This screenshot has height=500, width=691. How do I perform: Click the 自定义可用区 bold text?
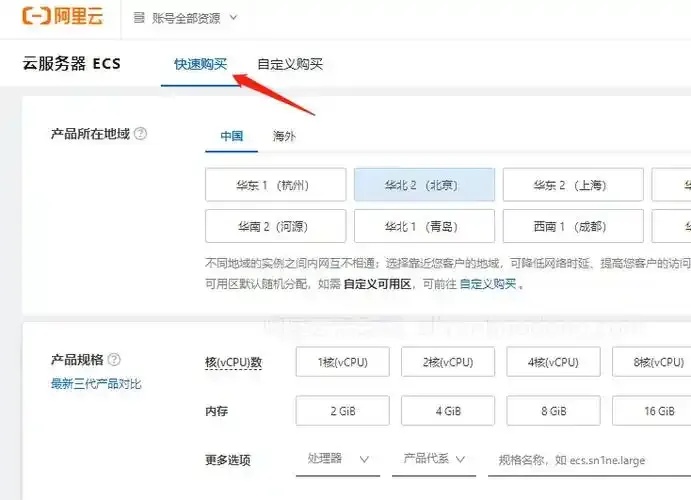(377, 284)
